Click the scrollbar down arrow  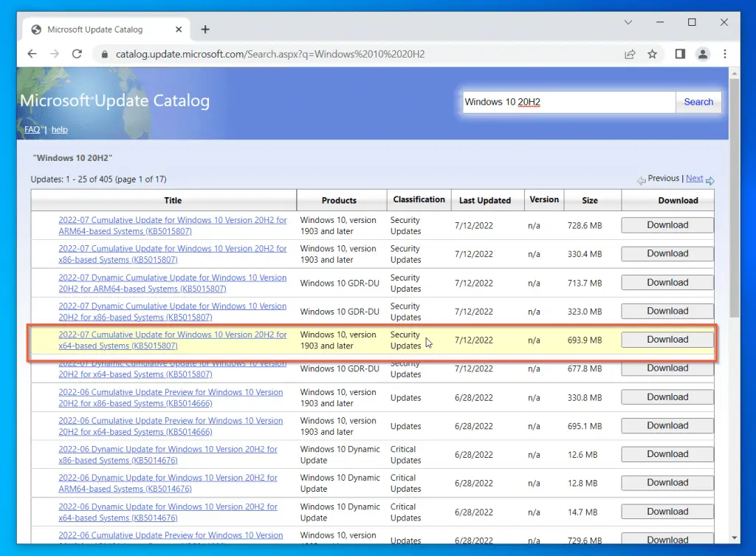point(735,538)
